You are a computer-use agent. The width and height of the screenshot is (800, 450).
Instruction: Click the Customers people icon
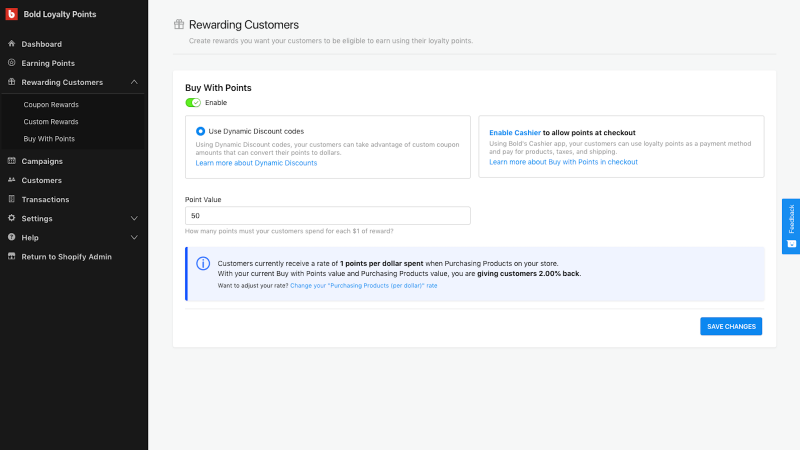[12, 180]
